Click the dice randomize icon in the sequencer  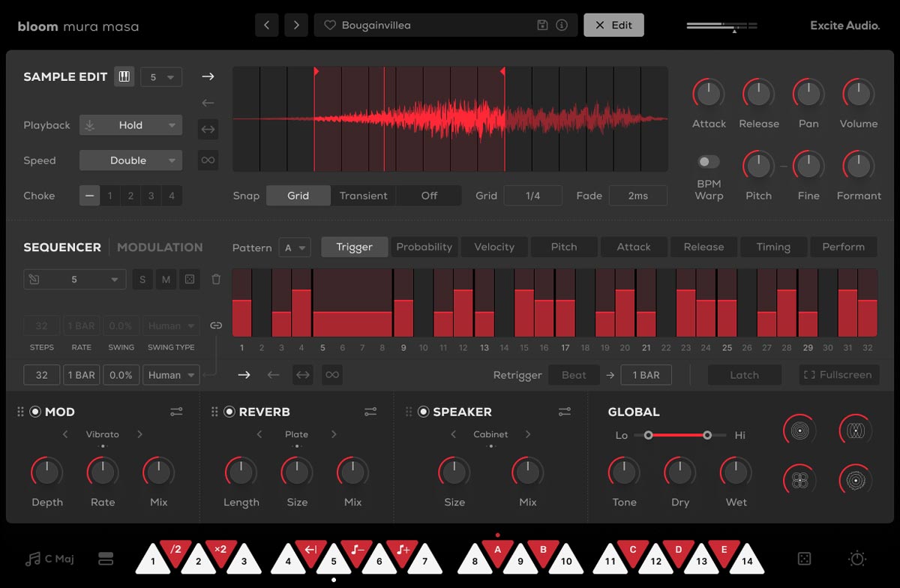coord(190,278)
